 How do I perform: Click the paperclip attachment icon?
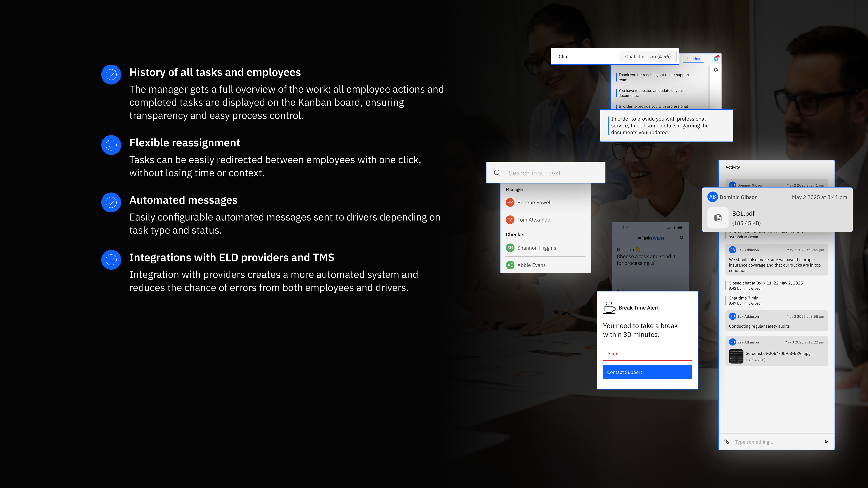pos(726,441)
